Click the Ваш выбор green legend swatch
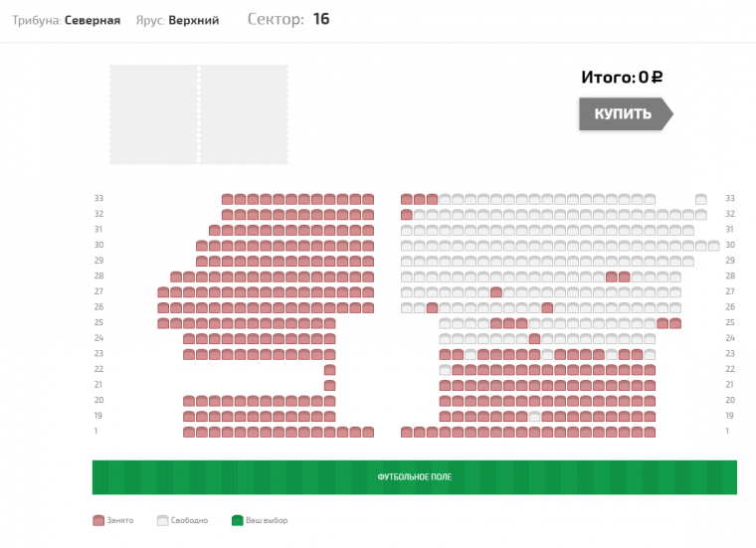This screenshot has height=548, width=756. coord(237,520)
